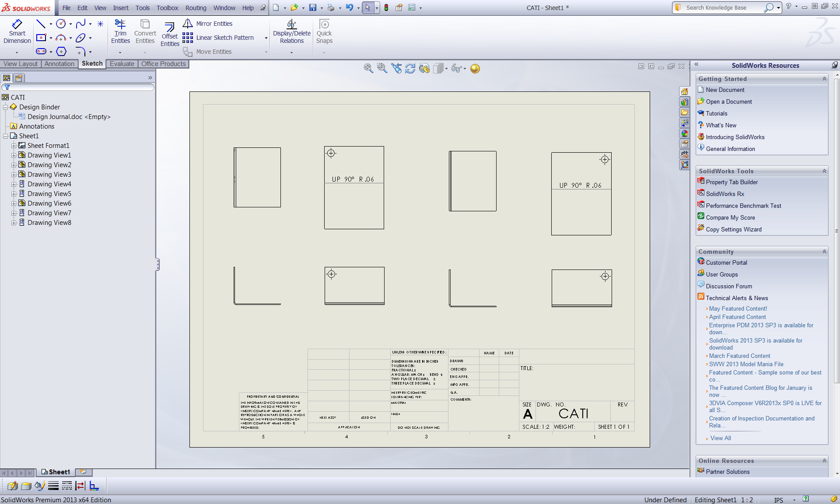Click Zoom to Fit icon

pyautogui.click(x=368, y=68)
